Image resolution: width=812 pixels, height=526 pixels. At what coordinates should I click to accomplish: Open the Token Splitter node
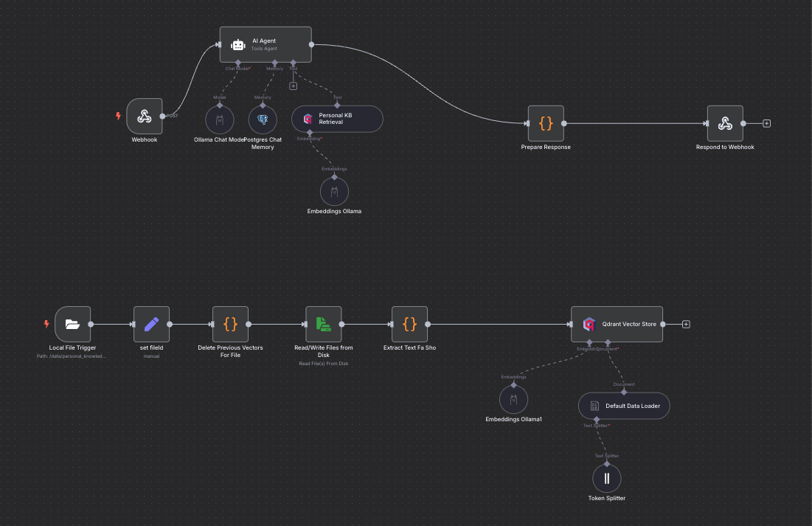[x=607, y=478]
